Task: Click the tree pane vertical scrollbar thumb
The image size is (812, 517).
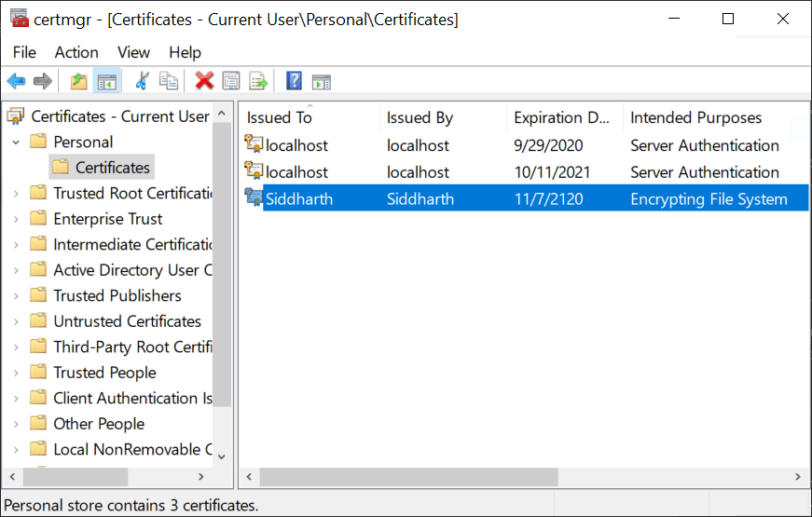Action: 222,265
